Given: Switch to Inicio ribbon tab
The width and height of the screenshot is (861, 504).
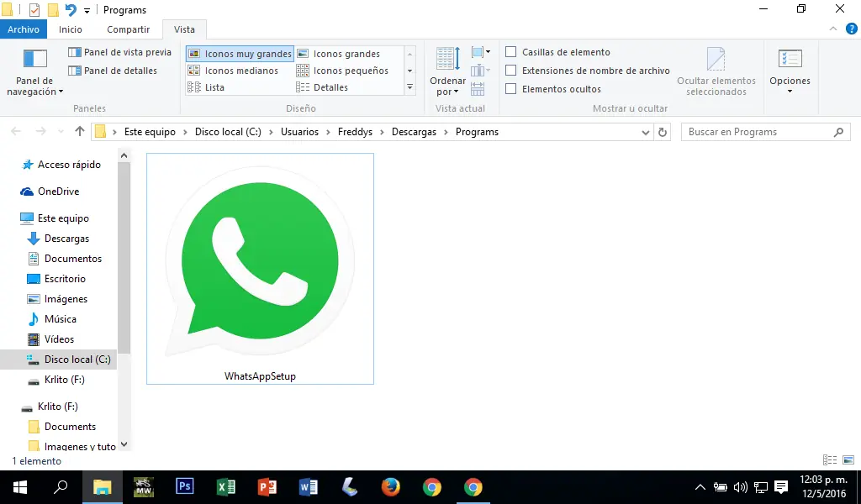Looking at the screenshot, I should 71,29.
